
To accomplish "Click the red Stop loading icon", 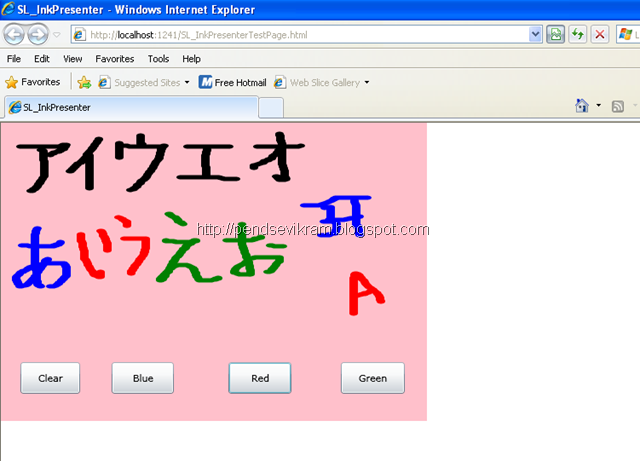I will pos(600,35).
